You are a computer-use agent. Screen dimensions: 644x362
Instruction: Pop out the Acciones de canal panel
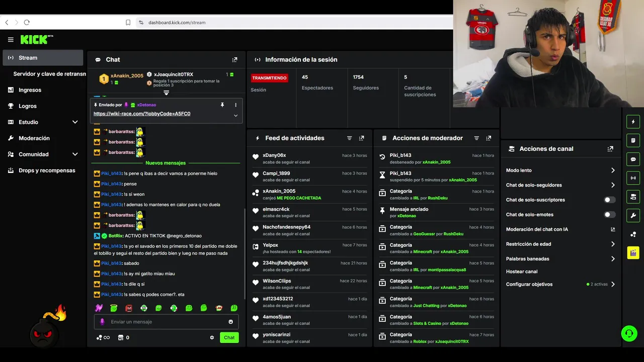pyautogui.click(x=610, y=149)
